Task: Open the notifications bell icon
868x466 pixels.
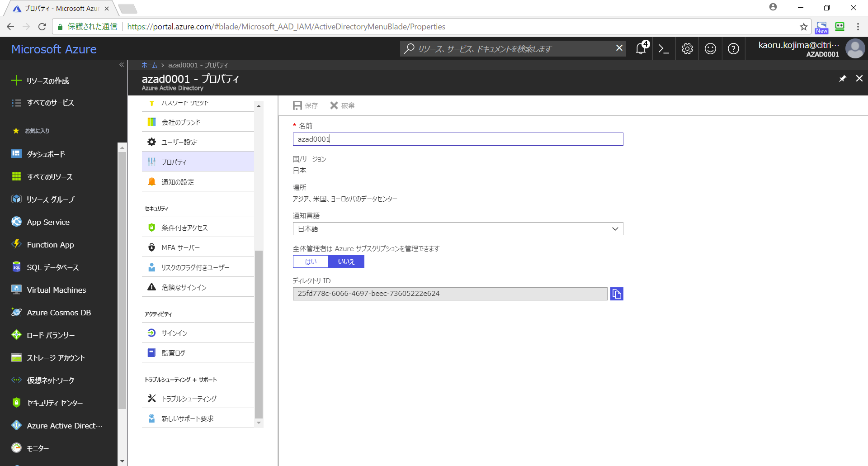Action: coord(641,49)
